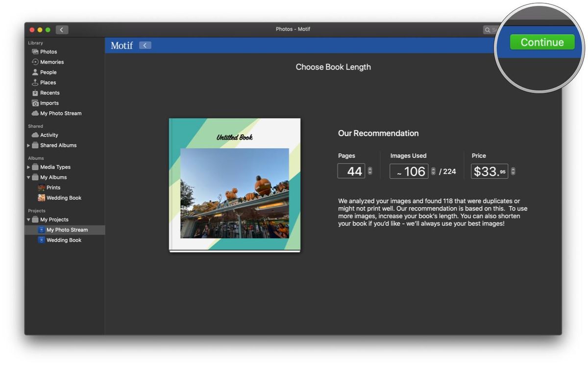The image size is (588, 366).
Task: Expand the Shared Albums list
Action: 28,145
